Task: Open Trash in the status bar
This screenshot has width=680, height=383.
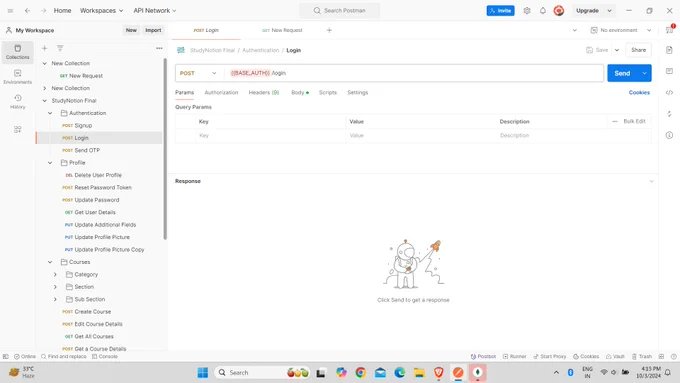Action: 642,357
